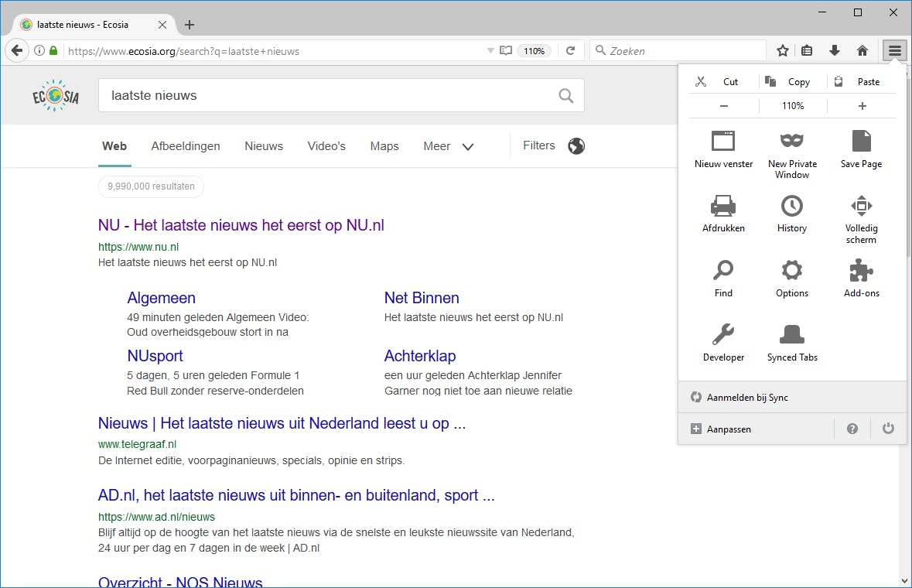Open Overzicht - NOS Nieuws result
The image size is (912, 588).
click(180, 582)
